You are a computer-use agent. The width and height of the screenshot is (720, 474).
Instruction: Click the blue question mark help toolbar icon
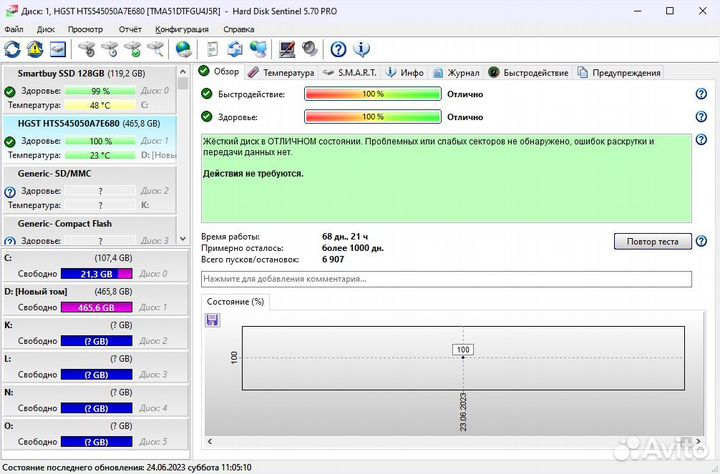[338, 49]
